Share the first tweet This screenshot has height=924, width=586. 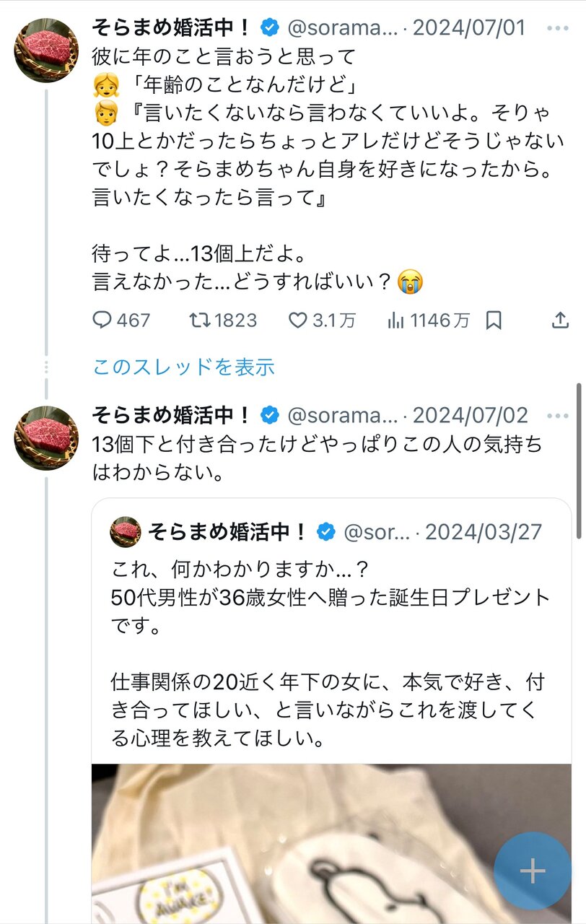point(560,320)
